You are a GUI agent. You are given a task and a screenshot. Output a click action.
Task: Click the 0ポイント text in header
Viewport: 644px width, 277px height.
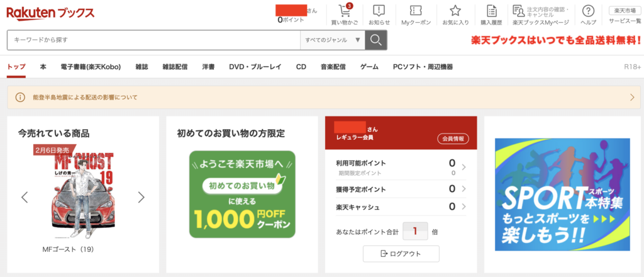(x=291, y=20)
